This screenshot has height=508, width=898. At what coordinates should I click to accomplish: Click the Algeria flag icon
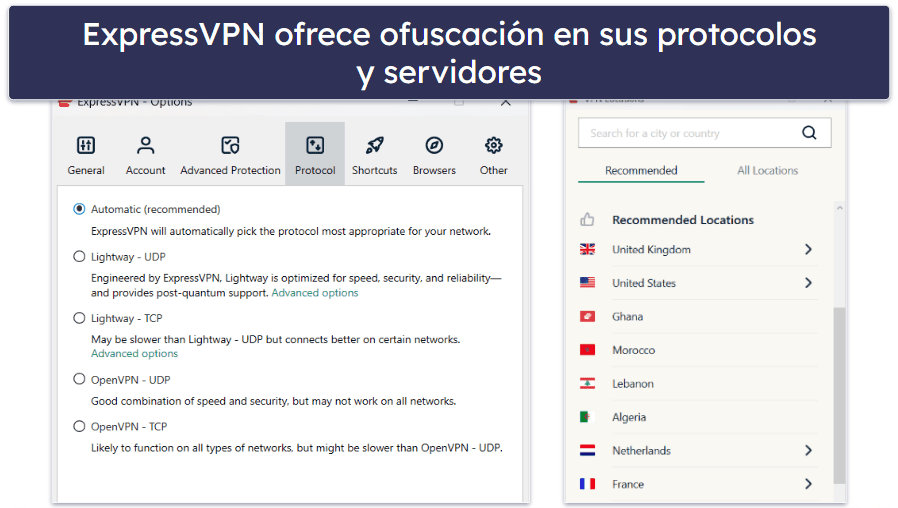click(587, 417)
